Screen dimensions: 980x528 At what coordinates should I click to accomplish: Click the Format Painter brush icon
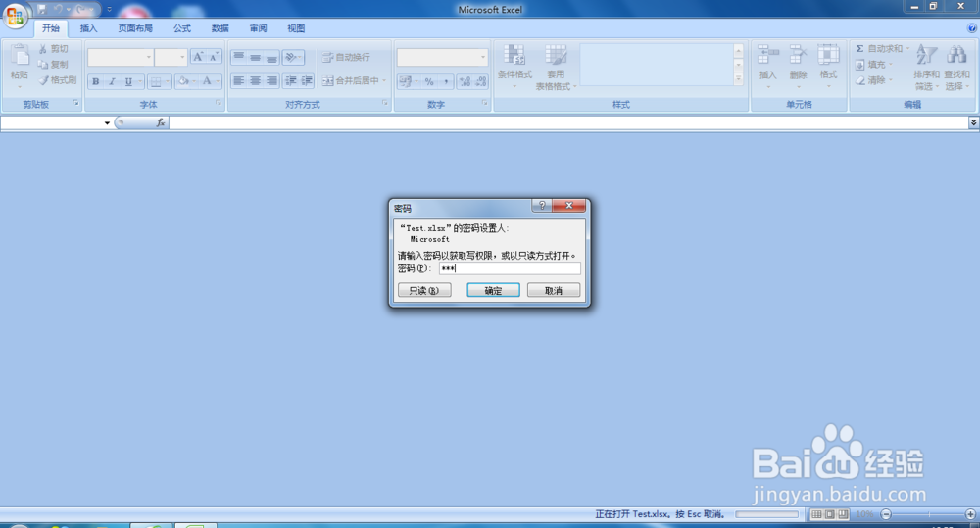[x=43, y=80]
